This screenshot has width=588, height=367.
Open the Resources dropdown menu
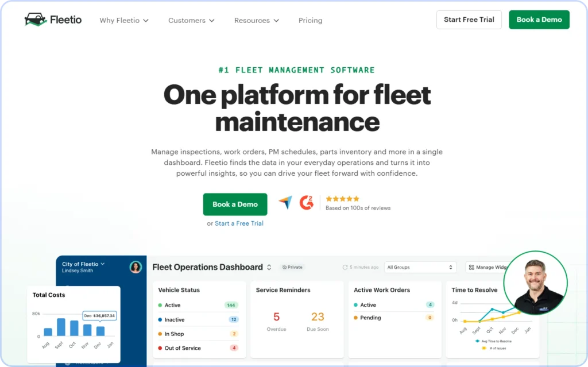click(x=257, y=20)
